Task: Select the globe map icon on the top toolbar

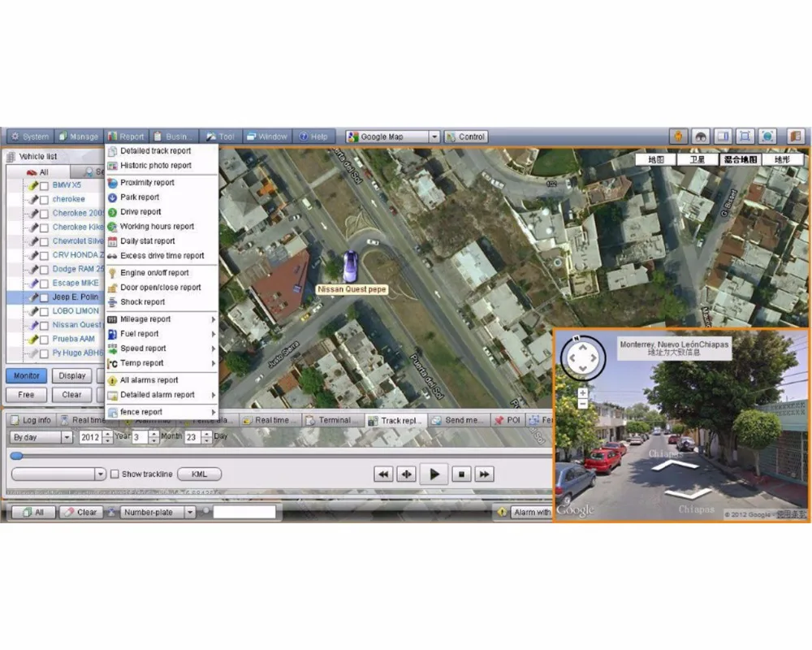Action: point(768,136)
